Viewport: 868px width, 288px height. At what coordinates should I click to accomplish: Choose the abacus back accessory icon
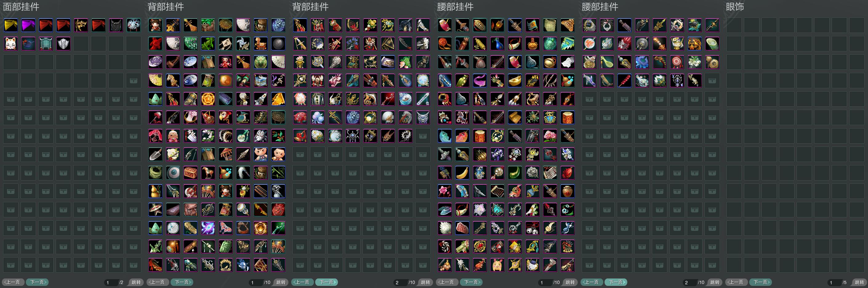pos(260,191)
